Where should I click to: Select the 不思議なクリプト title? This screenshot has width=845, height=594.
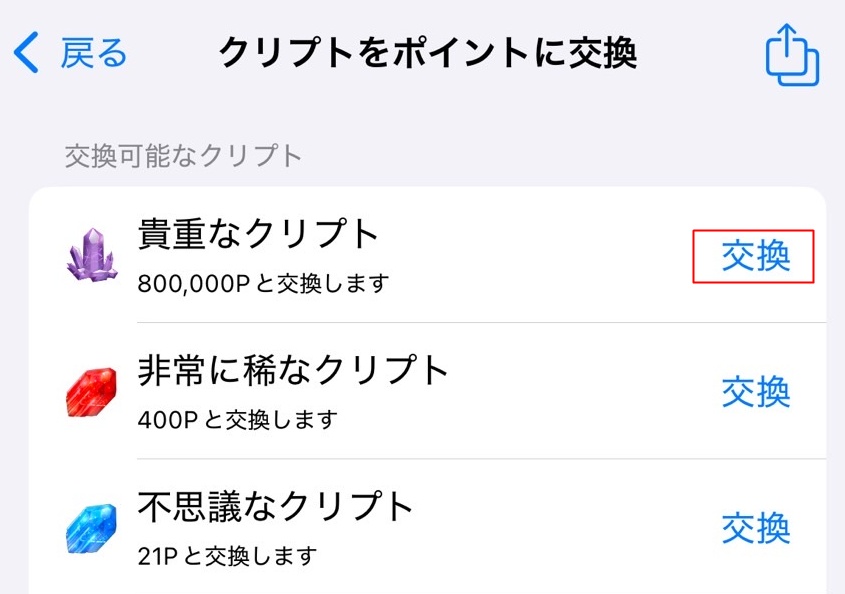275,507
